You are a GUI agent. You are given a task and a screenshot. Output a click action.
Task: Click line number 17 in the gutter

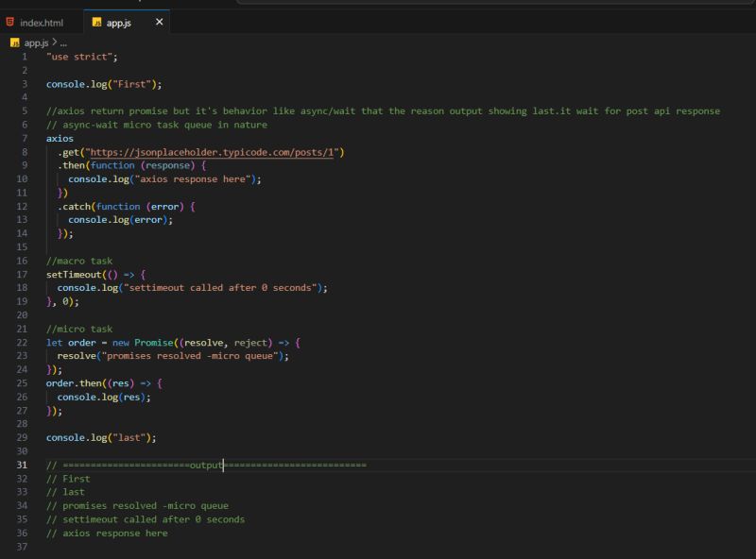coord(24,274)
